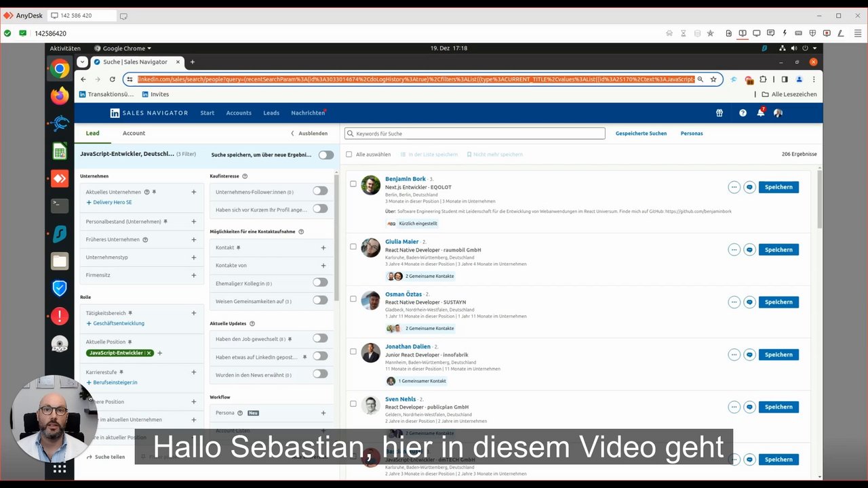
Task: Expand the Firmensitz filter
Action: click(194, 275)
